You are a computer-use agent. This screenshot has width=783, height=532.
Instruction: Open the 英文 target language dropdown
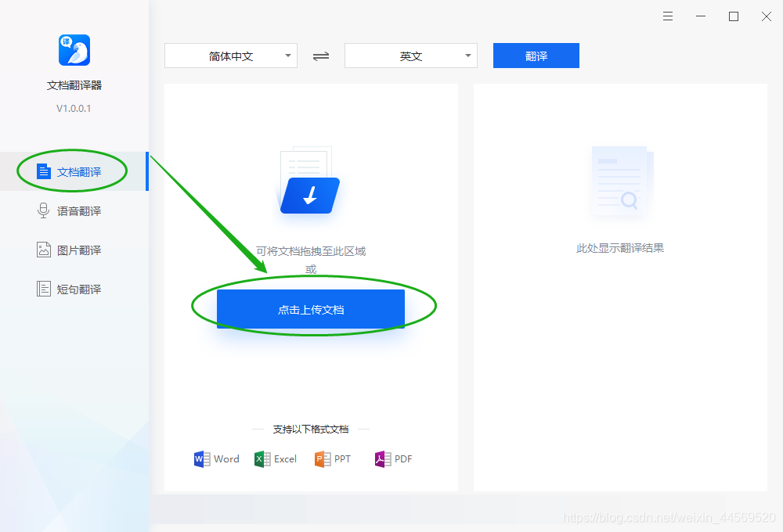[411, 56]
